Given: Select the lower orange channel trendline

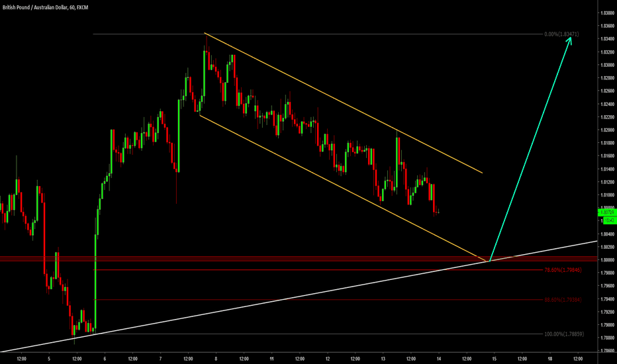Looking at the screenshot, I should pos(343,188).
